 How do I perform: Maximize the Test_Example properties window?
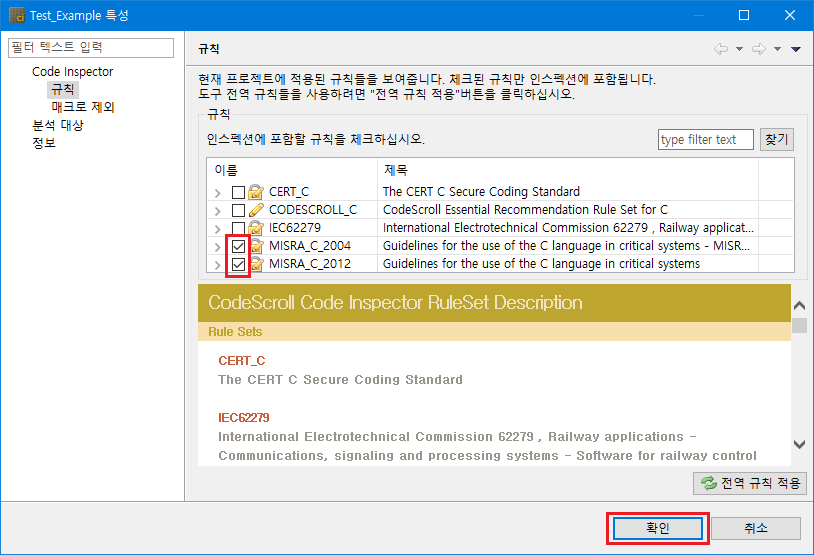point(744,15)
